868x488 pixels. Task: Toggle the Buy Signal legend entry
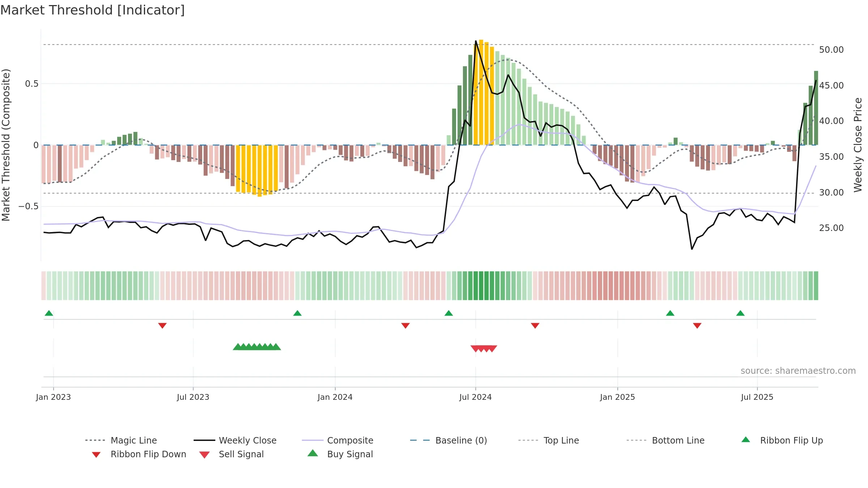coord(340,454)
